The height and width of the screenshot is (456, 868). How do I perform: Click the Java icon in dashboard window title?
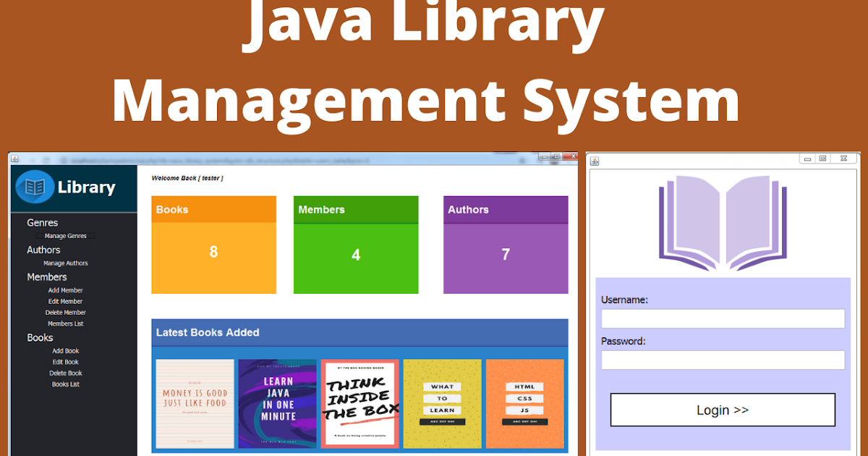pos(14,159)
